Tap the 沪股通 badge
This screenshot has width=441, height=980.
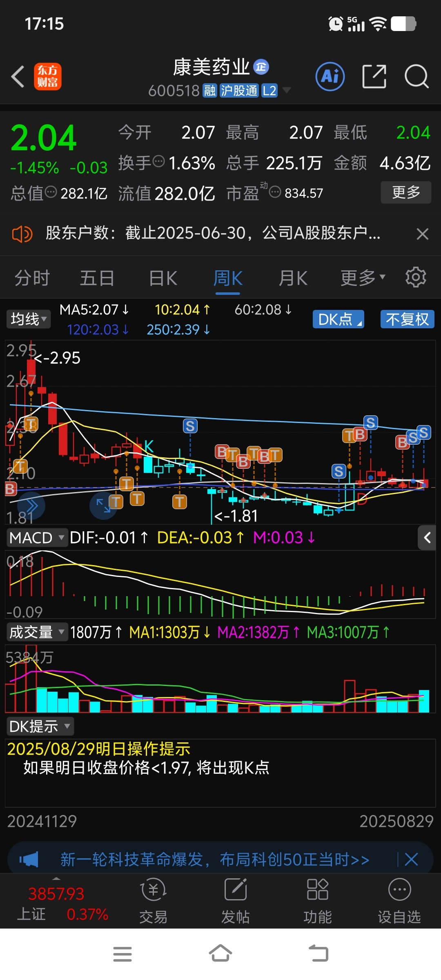(239, 91)
